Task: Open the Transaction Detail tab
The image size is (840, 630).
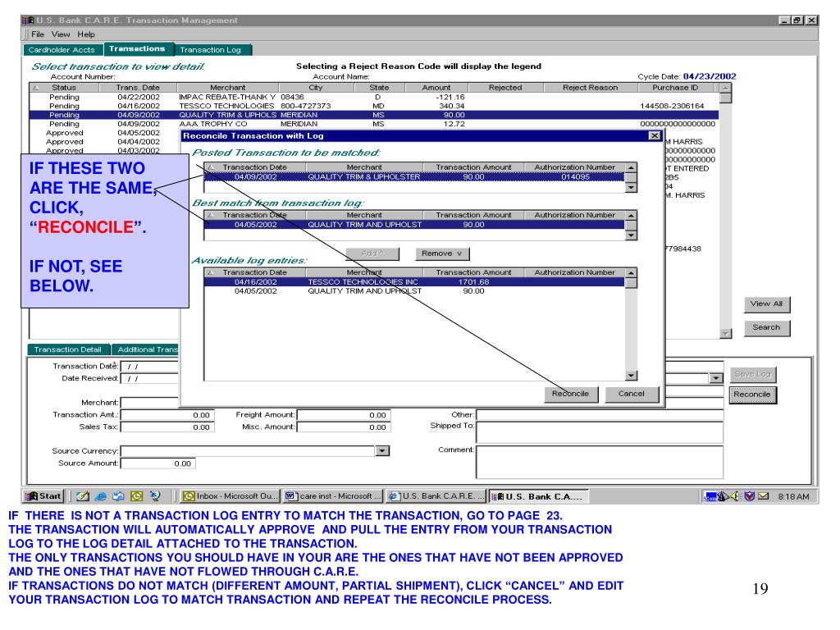Action: point(68,349)
